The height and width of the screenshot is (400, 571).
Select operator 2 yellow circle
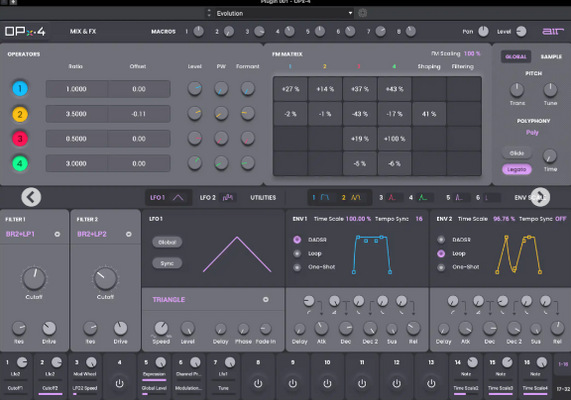click(20, 114)
